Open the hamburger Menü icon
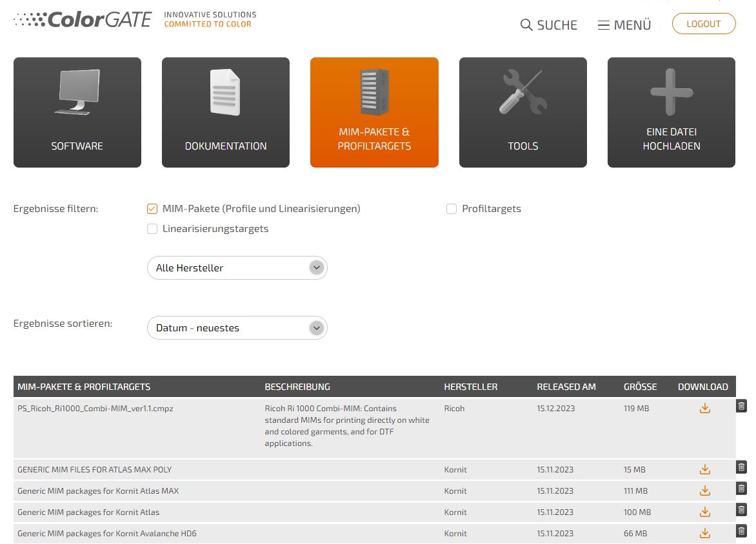The image size is (756, 544). (x=604, y=25)
